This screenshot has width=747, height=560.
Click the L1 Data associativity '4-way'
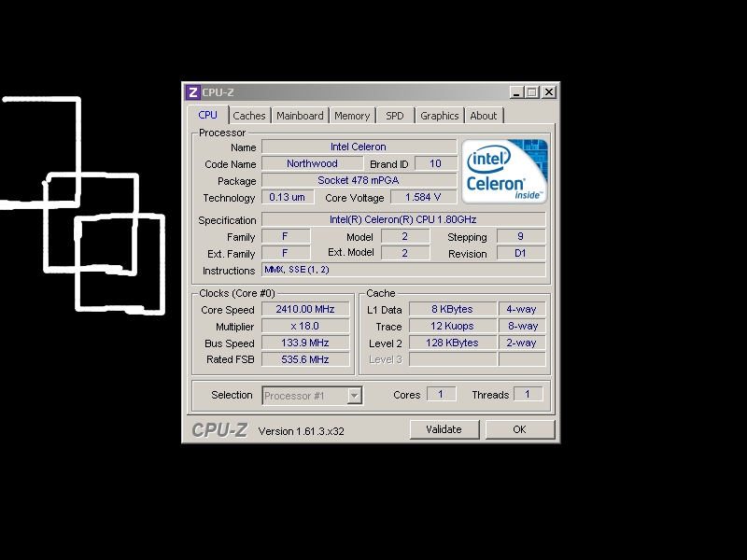click(x=522, y=309)
